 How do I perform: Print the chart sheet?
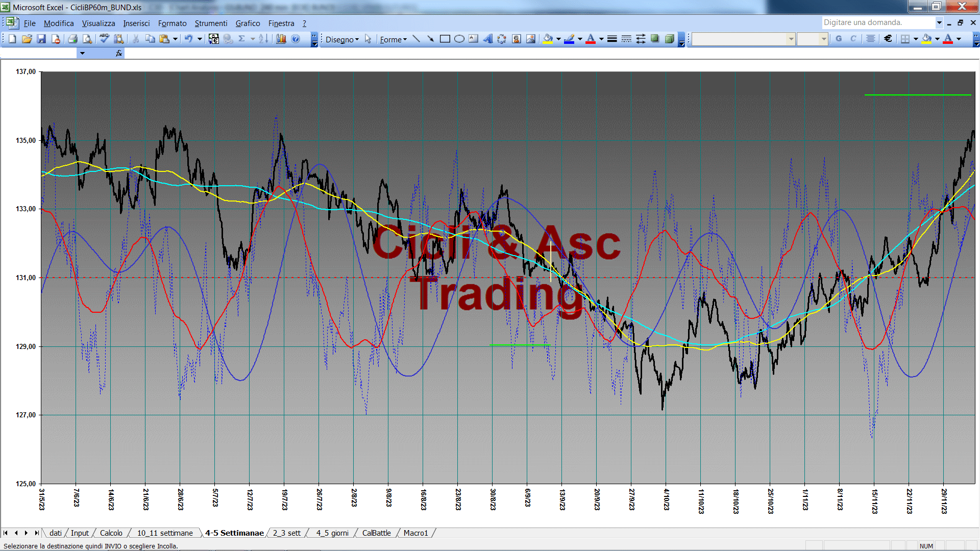72,39
